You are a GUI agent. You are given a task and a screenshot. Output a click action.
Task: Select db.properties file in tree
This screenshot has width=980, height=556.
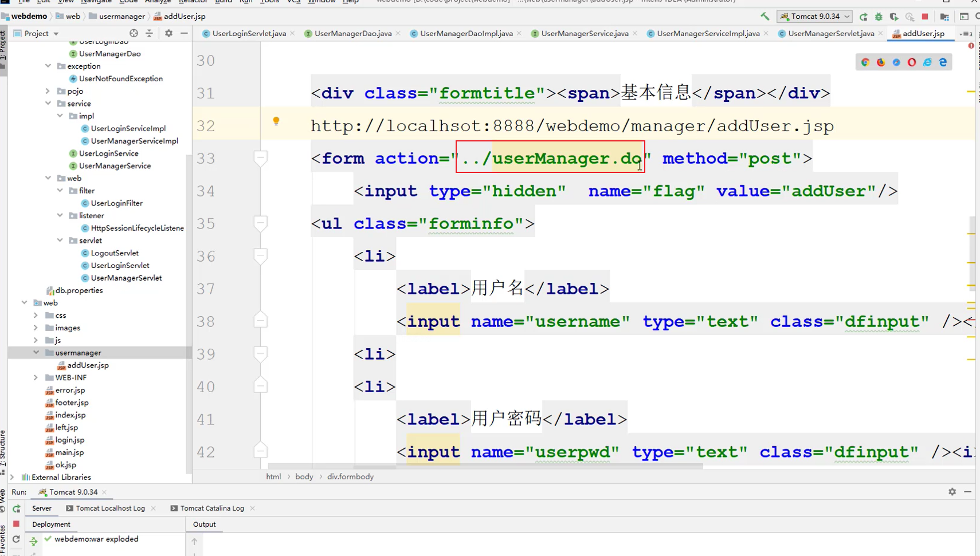tap(79, 291)
